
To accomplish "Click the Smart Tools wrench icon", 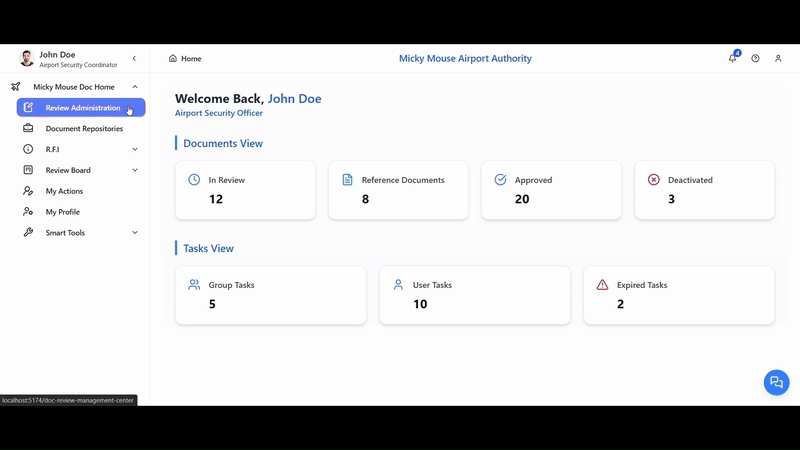I will coord(28,233).
